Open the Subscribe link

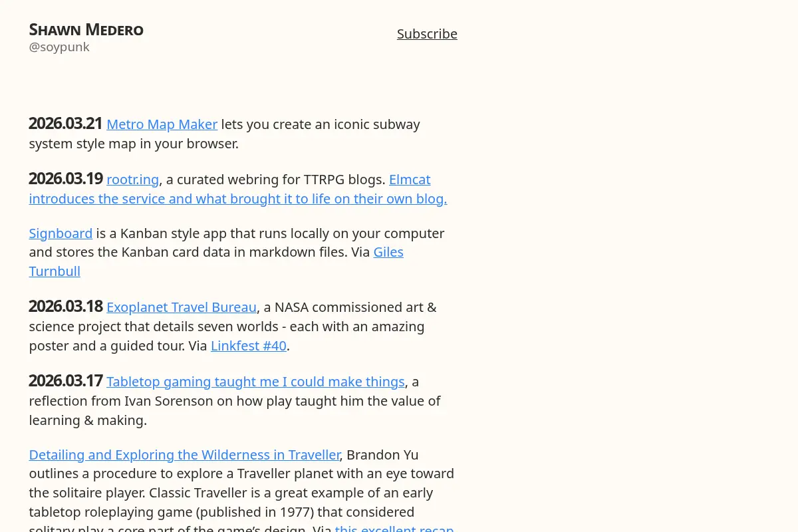pyautogui.click(x=427, y=34)
